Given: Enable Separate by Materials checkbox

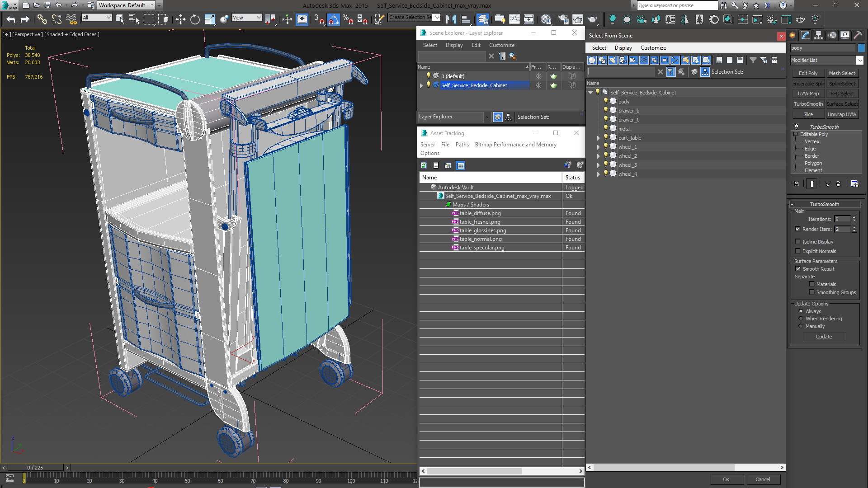Looking at the screenshot, I should 811,284.
